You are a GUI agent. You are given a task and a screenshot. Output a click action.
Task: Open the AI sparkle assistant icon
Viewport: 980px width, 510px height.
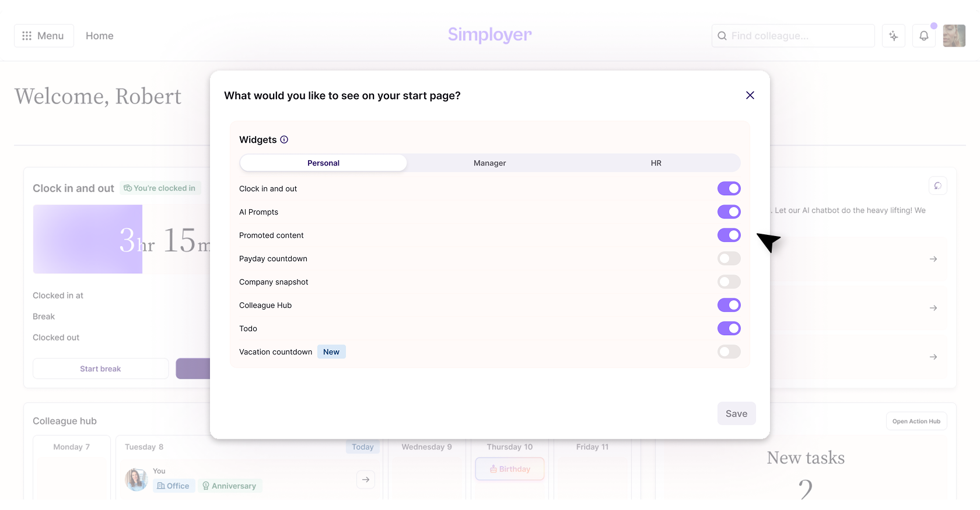(894, 36)
